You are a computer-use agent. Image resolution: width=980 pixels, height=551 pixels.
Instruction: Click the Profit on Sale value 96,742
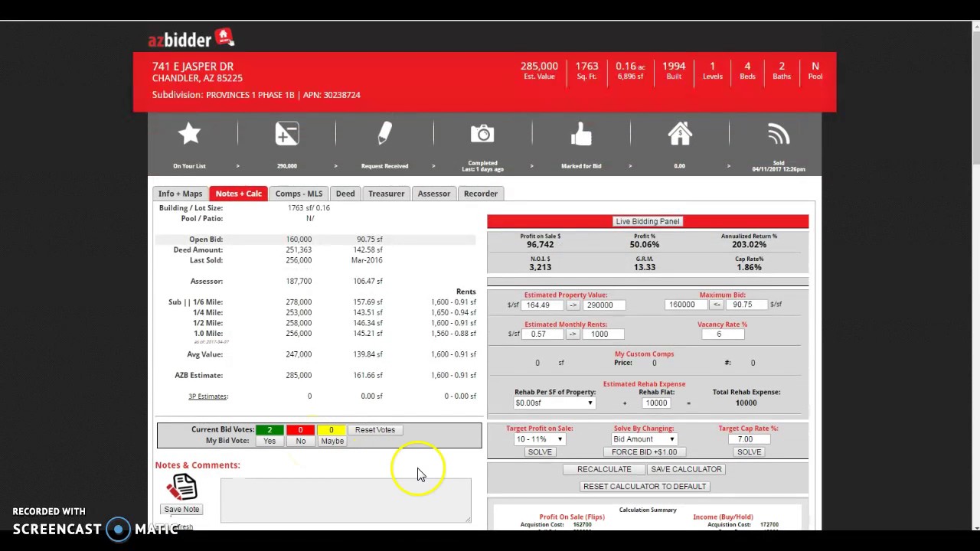click(x=540, y=244)
